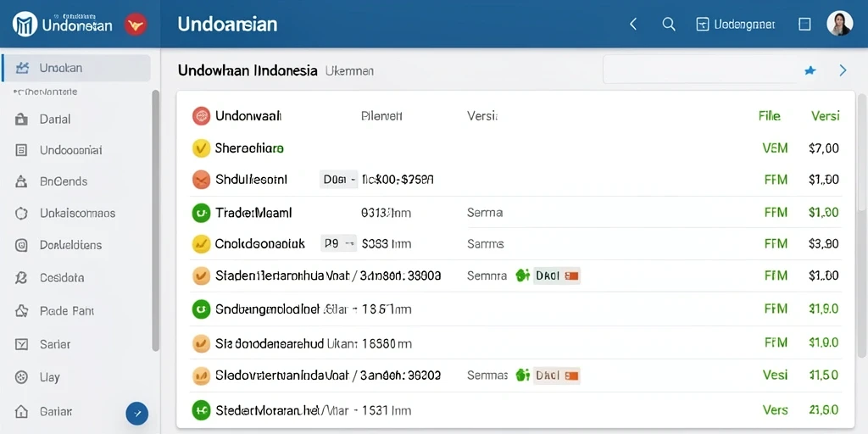
Task: Open the P9 dropdown in Cnokdeoneniuk row
Action: [338, 243]
